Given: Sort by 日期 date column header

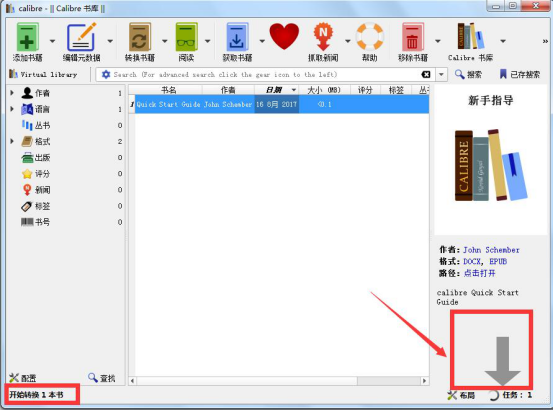Looking at the screenshot, I should click(276, 90).
